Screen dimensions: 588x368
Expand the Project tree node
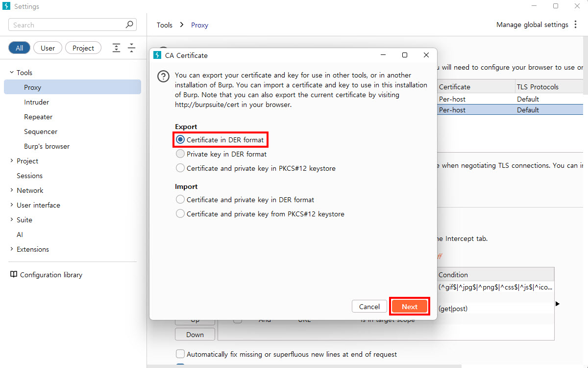click(12, 161)
